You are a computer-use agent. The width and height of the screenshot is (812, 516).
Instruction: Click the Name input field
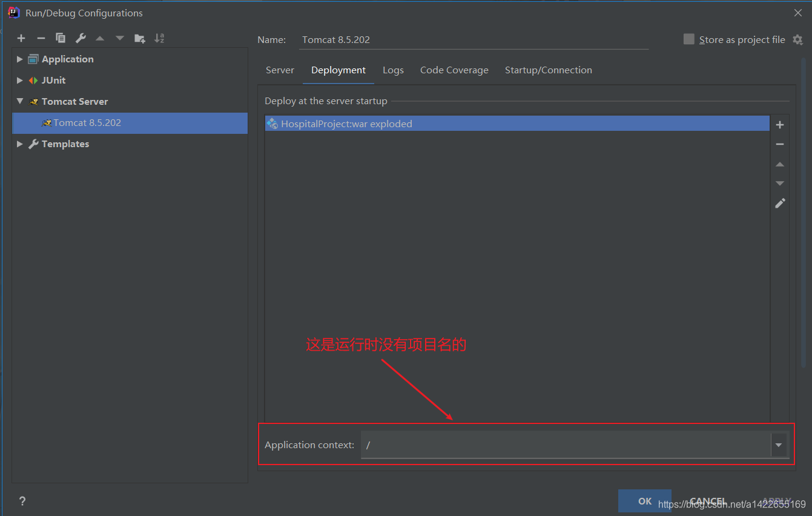coord(474,40)
